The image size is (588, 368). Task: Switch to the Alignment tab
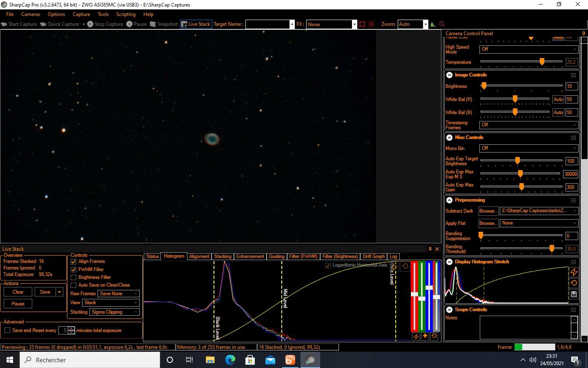[x=199, y=256]
